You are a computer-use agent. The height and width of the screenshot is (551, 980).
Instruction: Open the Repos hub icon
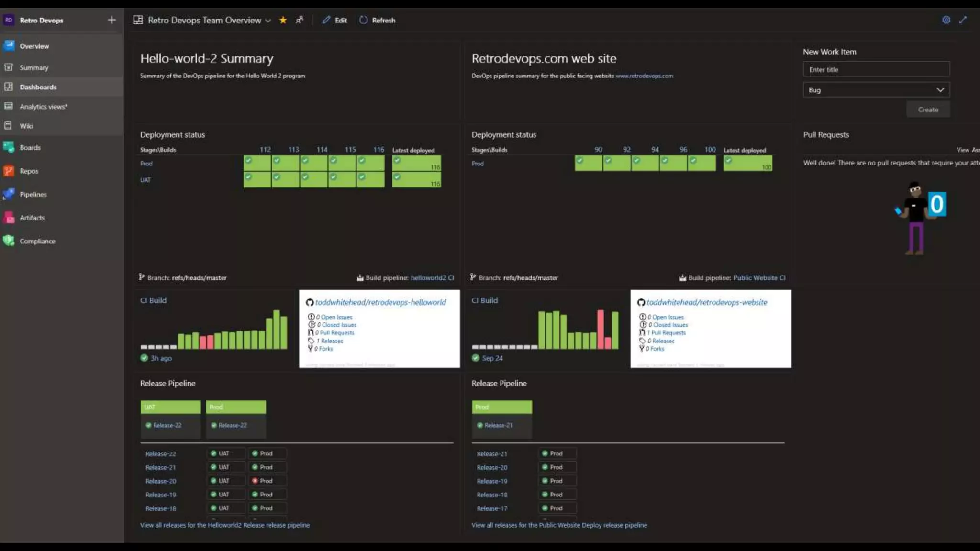point(9,171)
